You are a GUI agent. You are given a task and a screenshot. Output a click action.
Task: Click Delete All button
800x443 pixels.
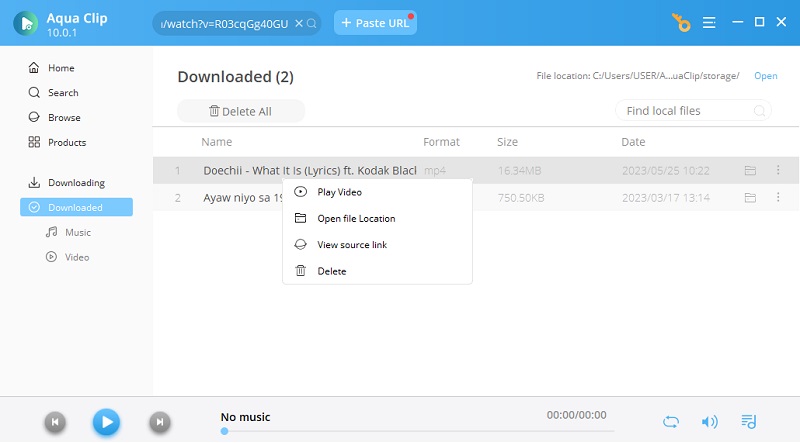tap(241, 111)
